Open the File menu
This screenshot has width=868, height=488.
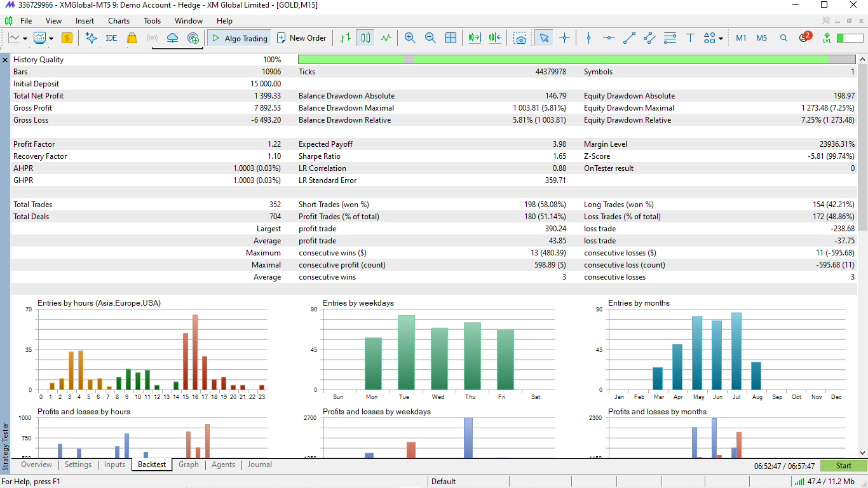[26, 21]
